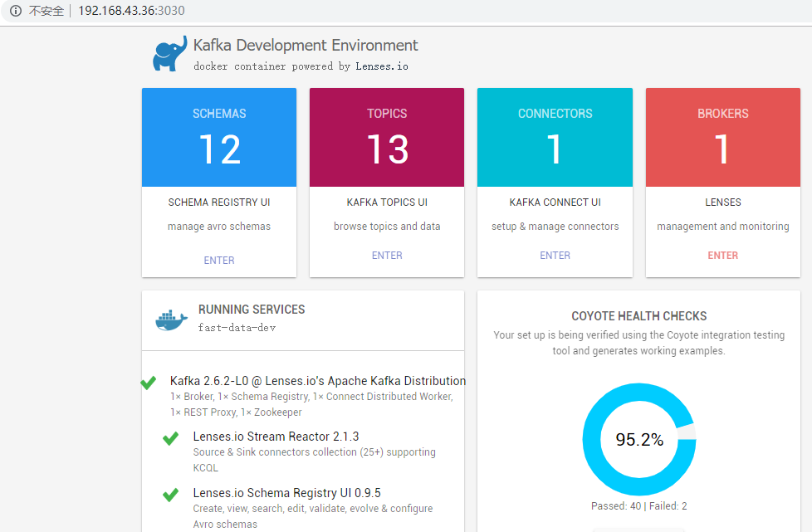Click the KAFKA TOPICS UI heading

tap(387, 203)
